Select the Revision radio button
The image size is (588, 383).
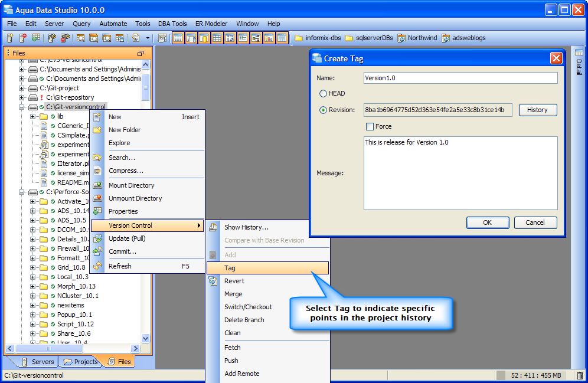(x=323, y=110)
